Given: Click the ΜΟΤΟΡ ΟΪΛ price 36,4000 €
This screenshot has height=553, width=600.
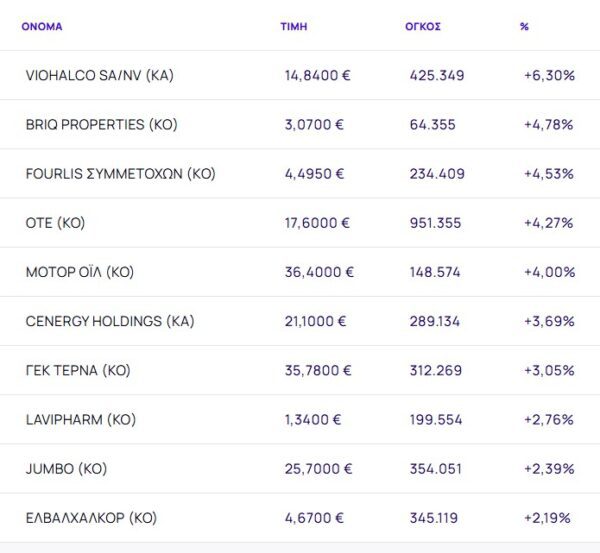Looking at the screenshot, I should pos(318,272).
